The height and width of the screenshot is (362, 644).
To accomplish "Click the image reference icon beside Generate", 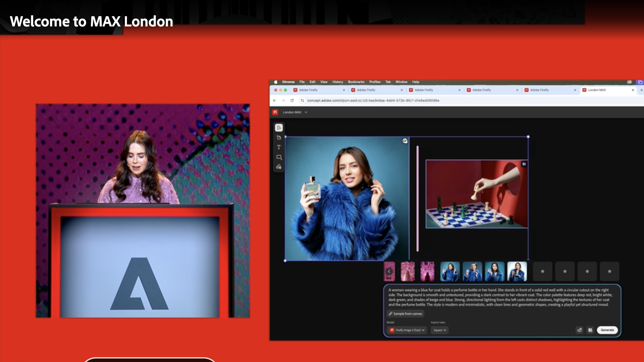I will tap(590, 330).
